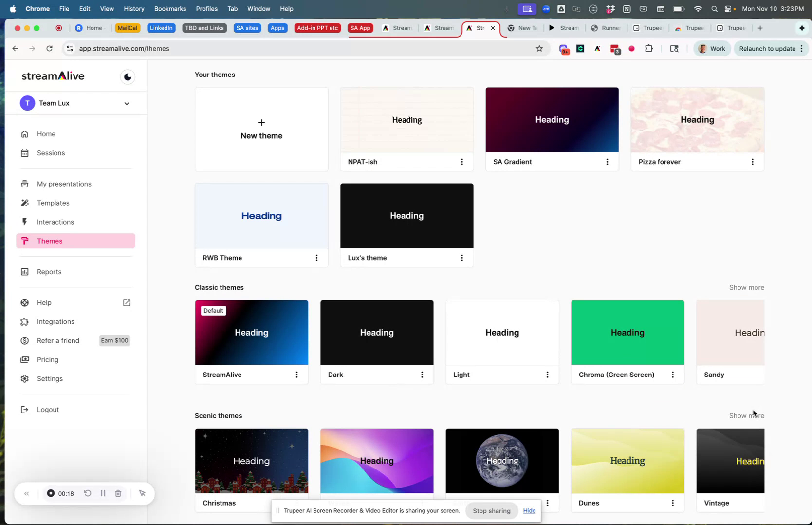Click the Logout icon in the sidebar
812x525 pixels.
pyautogui.click(x=24, y=410)
